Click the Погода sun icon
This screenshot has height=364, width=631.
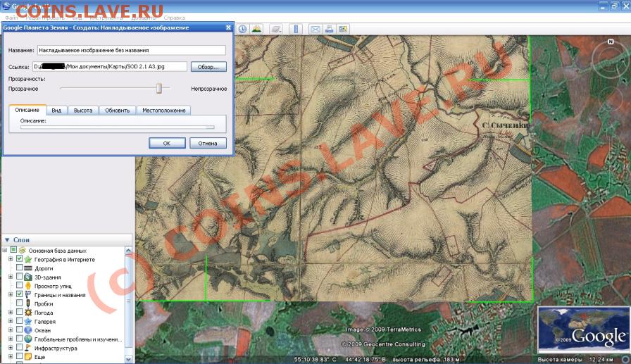click(x=27, y=313)
